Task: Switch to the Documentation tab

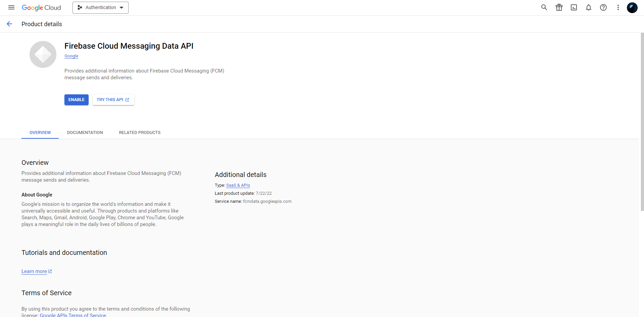Action: 85,133
